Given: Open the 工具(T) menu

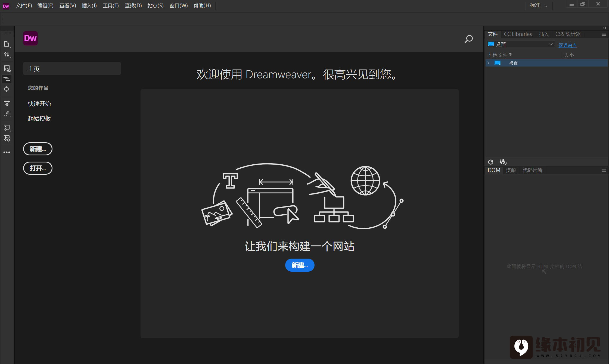Looking at the screenshot, I should tap(111, 5).
